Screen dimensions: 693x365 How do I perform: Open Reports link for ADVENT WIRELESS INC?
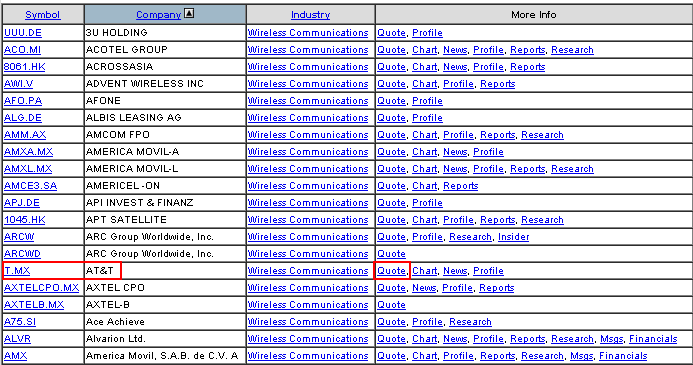point(498,84)
